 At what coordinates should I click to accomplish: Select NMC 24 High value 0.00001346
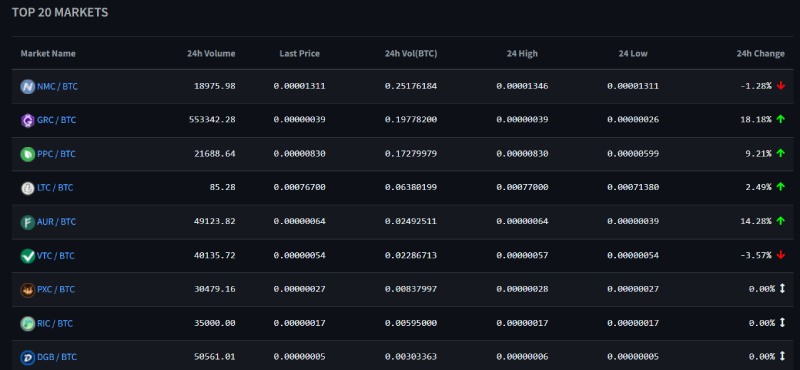[522, 86]
